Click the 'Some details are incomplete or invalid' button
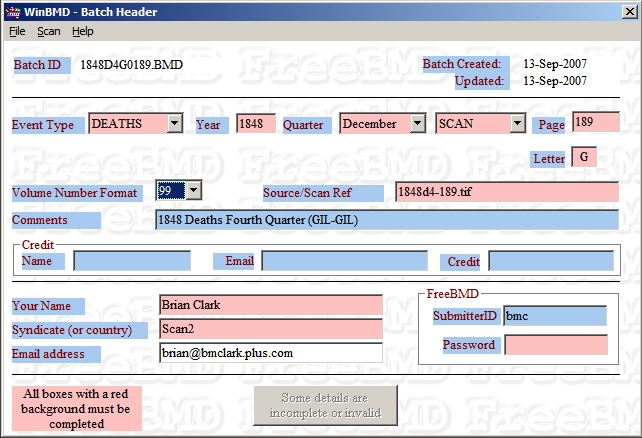The image size is (642, 438). pyautogui.click(x=326, y=405)
